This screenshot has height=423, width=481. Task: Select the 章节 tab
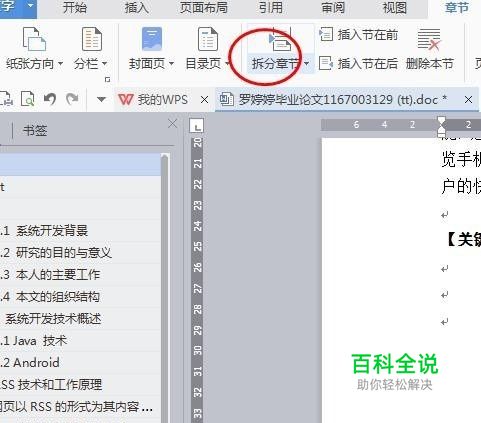coord(457,8)
